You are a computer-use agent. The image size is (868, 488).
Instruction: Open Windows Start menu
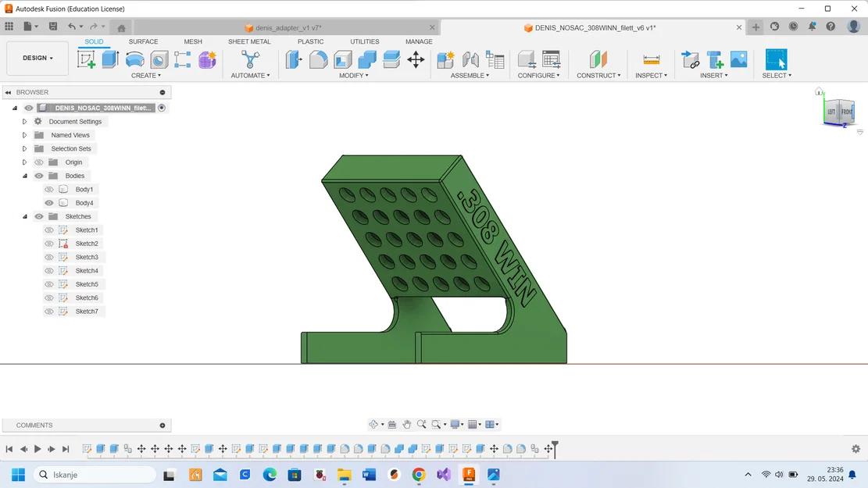(x=18, y=475)
